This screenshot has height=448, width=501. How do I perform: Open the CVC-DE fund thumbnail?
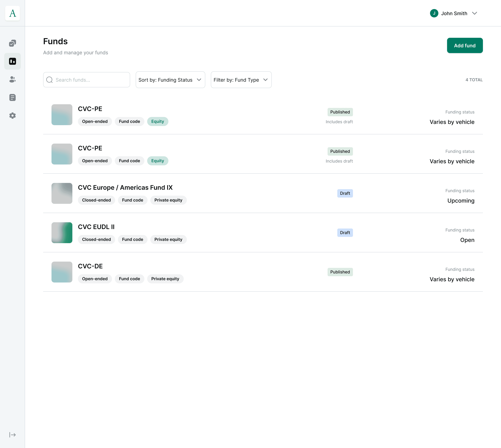coord(62,272)
